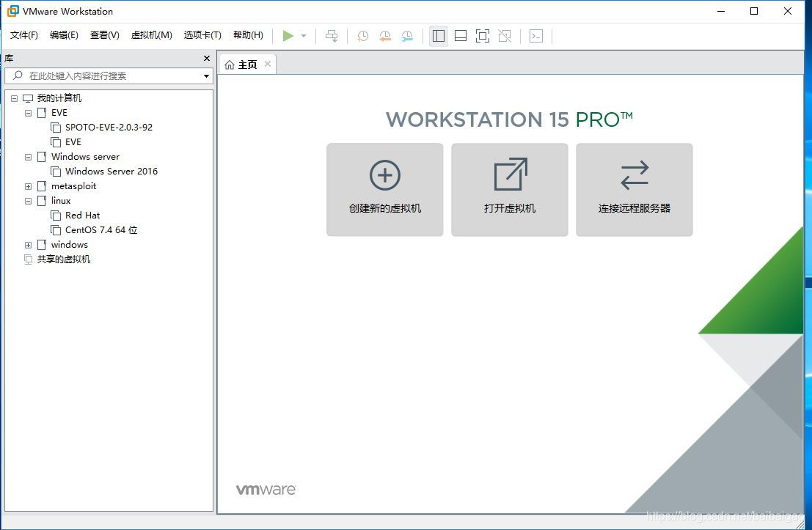Maximize the VMware Workstation window
This screenshot has height=530, width=812.
(754, 11)
